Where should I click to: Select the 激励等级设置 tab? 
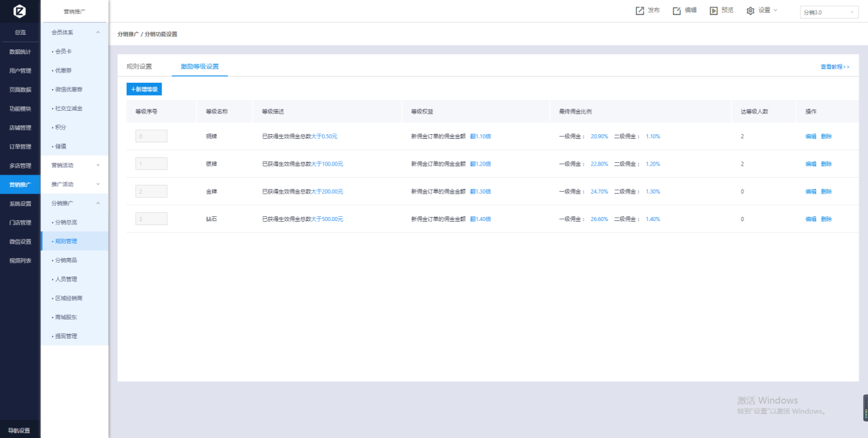(200, 66)
